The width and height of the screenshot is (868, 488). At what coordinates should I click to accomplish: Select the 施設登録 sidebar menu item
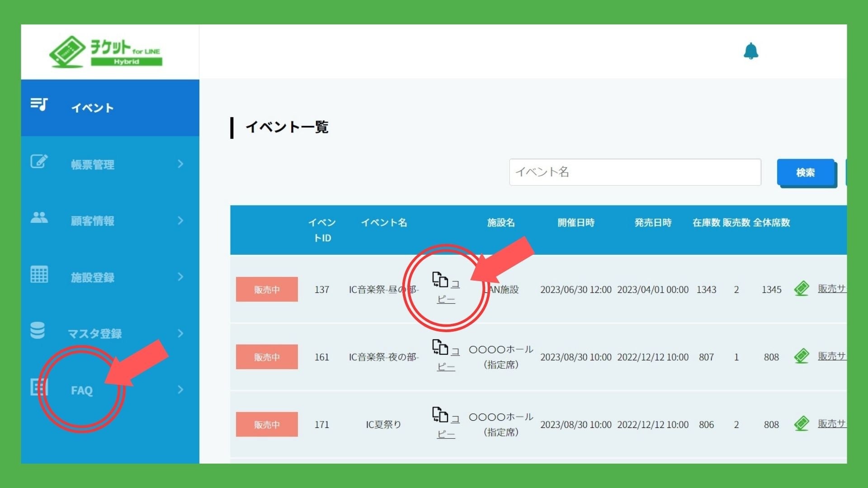(93, 277)
